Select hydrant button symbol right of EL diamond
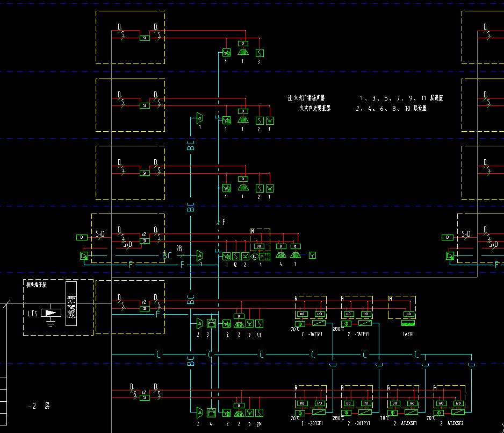The width and height of the screenshot is (504, 433). pyautogui.click(x=265, y=257)
